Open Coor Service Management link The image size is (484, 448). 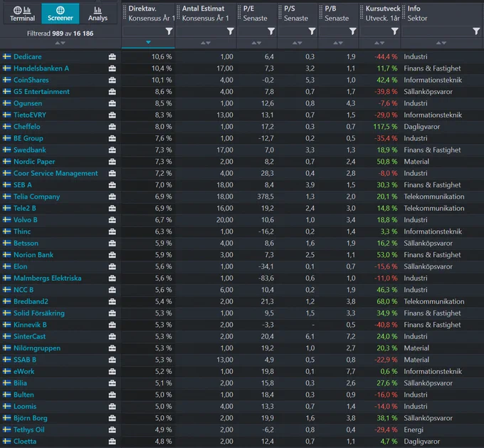click(56, 173)
